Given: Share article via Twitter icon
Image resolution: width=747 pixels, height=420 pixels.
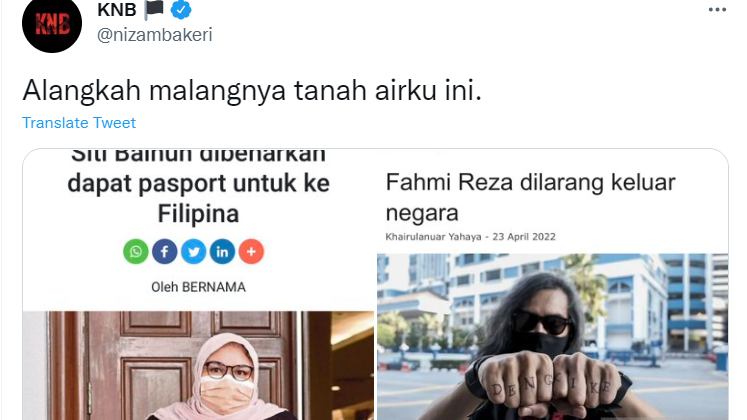Looking at the screenshot, I should click(193, 251).
